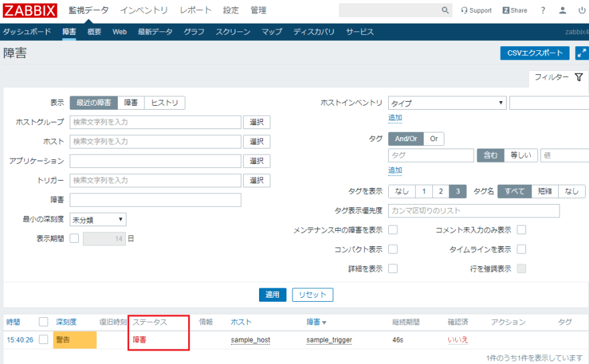Go to the 概要 submenu tab
589x364 pixels.
coord(94,32)
